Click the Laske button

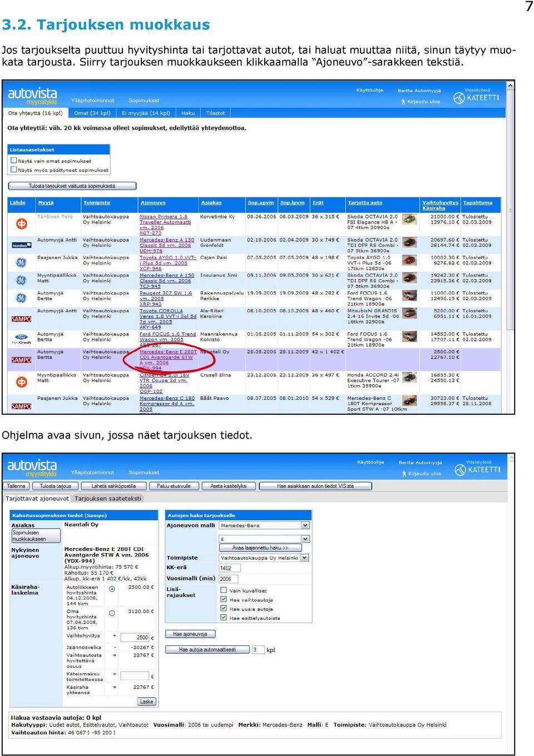tap(147, 702)
